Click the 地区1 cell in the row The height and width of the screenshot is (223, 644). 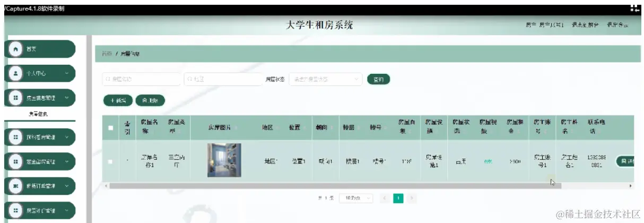coord(271,161)
